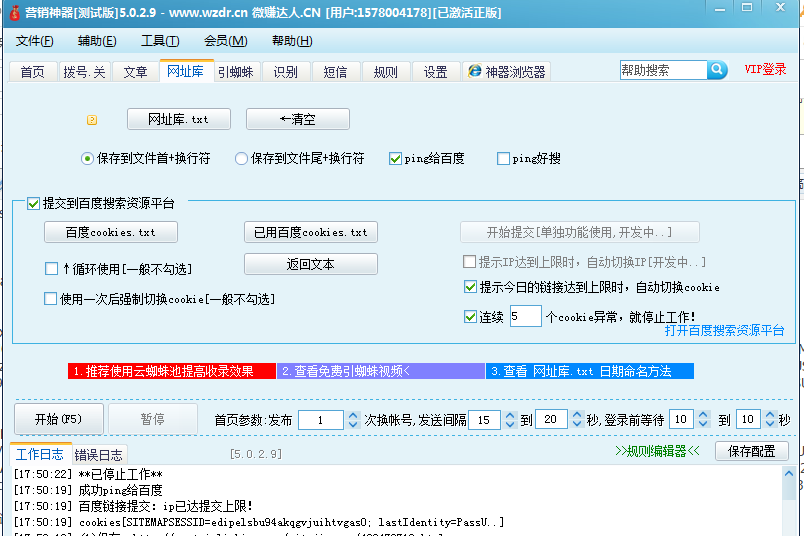This screenshot has width=804, height=536.
Task: Click the spinner arrows of interval value 15
Action: 510,420
